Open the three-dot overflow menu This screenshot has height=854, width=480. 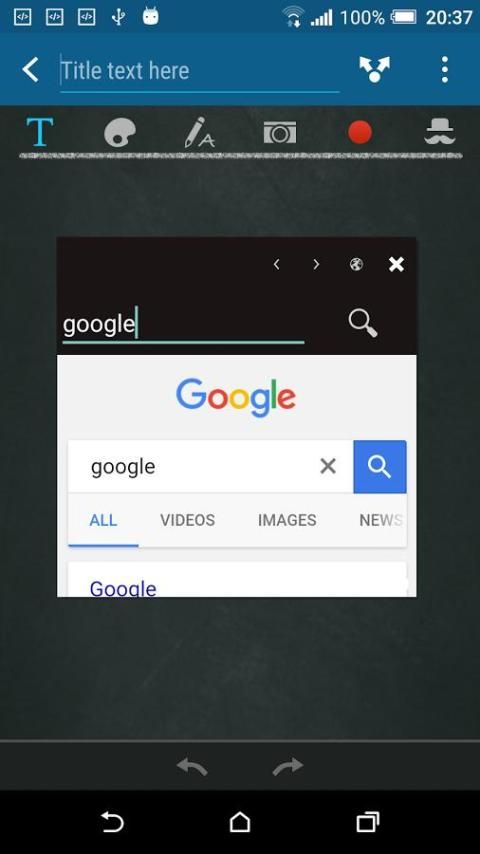point(445,70)
